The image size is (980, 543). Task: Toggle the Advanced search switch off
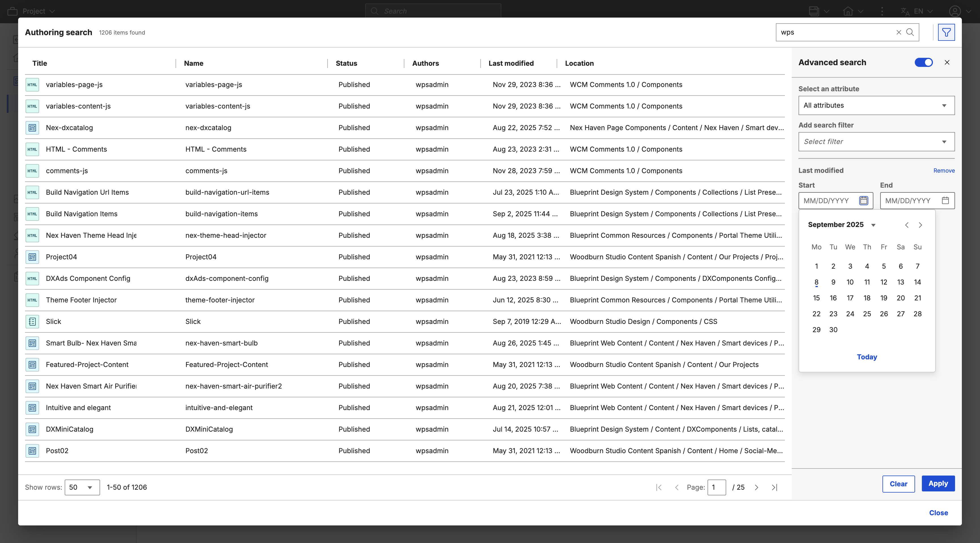(923, 62)
